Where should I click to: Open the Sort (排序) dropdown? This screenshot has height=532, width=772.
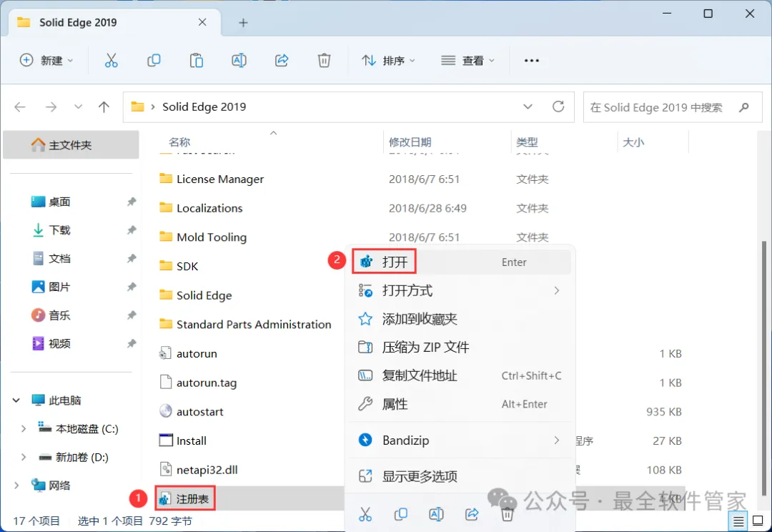coord(388,61)
